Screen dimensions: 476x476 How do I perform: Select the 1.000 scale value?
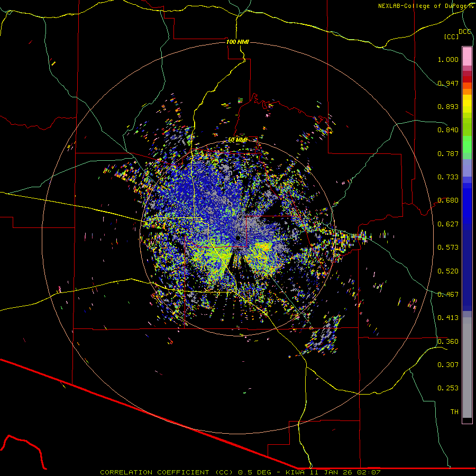click(448, 59)
